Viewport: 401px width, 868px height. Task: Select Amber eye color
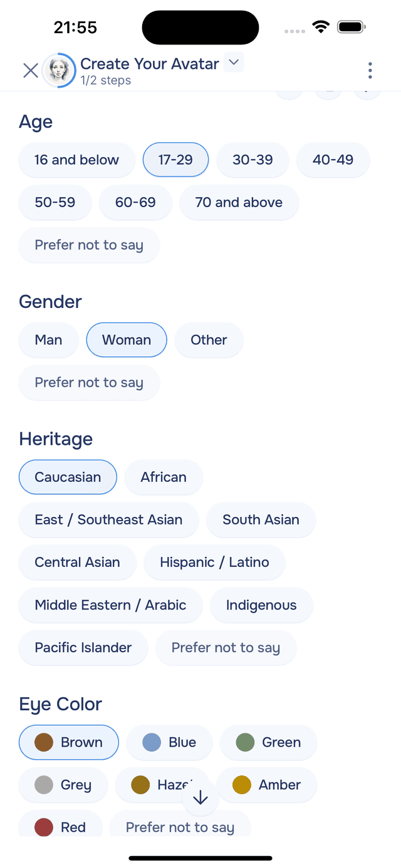tap(267, 785)
